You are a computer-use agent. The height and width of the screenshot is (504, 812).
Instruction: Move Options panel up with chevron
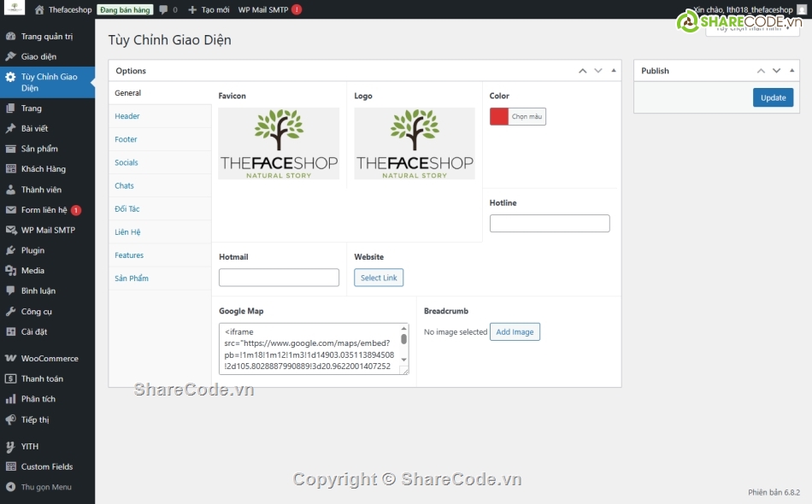[x=583, y=71]
